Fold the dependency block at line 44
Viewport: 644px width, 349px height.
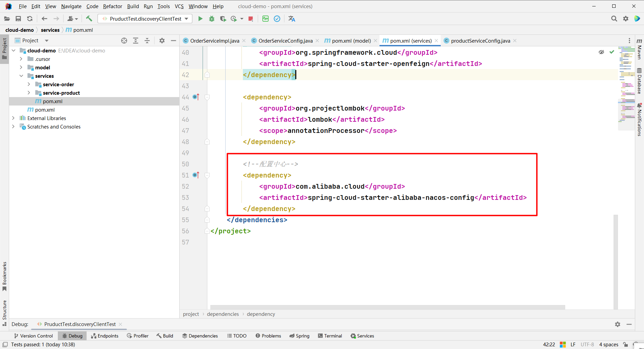(207, 97)
